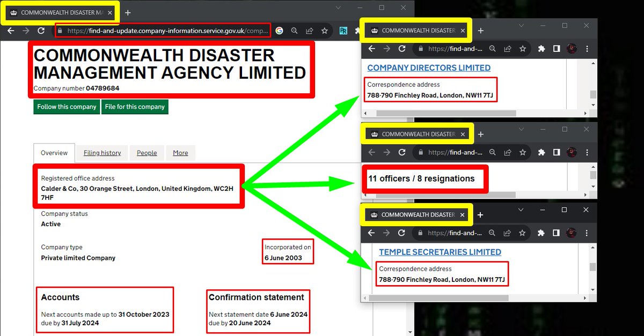Bookmark star in Company Directors Limited window
Image resolution: width=644 pixels, height=336 pixels.
click(x=522, y=49)
